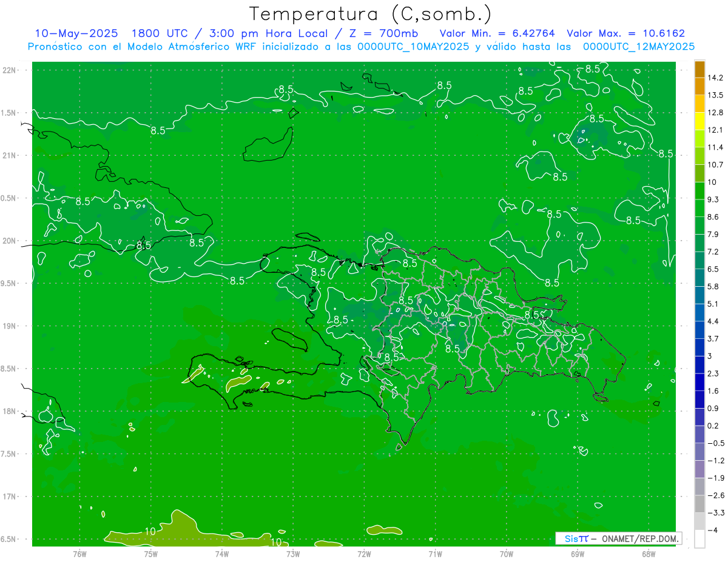Viewport: 728px width, 562px height.
Task: Click longitude label "76W"
Action: click(79, 554)
